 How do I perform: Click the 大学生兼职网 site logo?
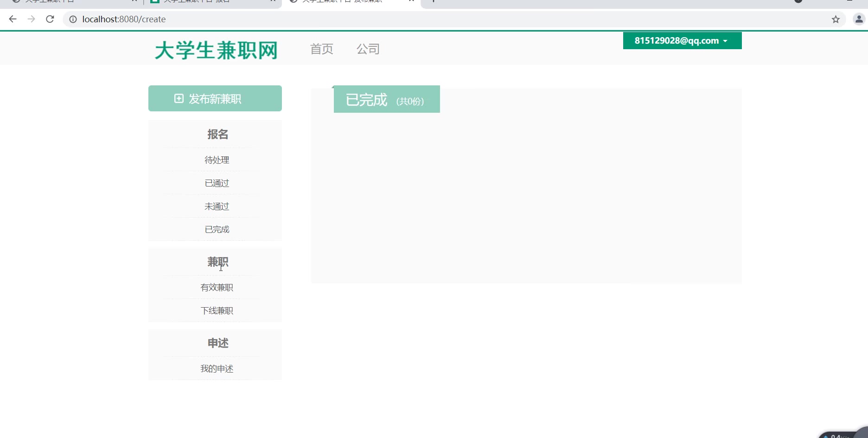(216, 50)
